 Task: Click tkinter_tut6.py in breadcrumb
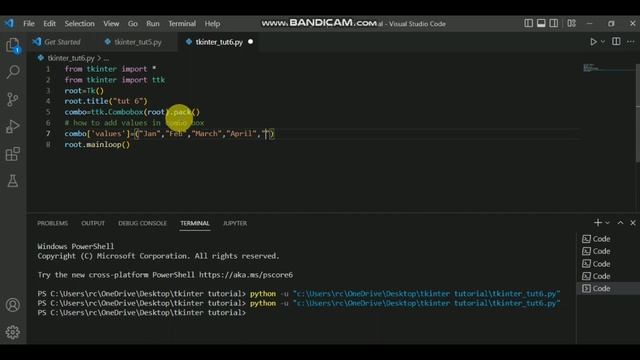[71, 58]
